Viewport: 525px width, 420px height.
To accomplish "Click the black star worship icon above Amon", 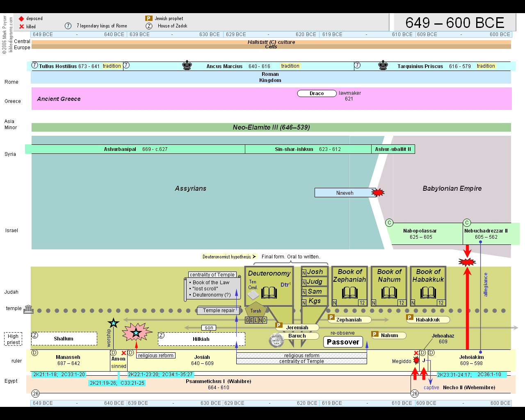I will click(x=114, y=323).
